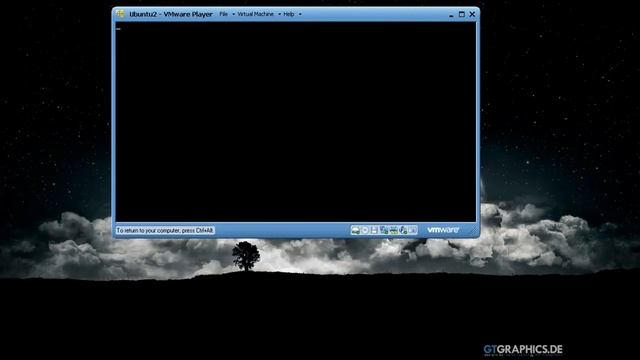
Task: Click the VMware Player title bar icon
Action: pos(120,14)
